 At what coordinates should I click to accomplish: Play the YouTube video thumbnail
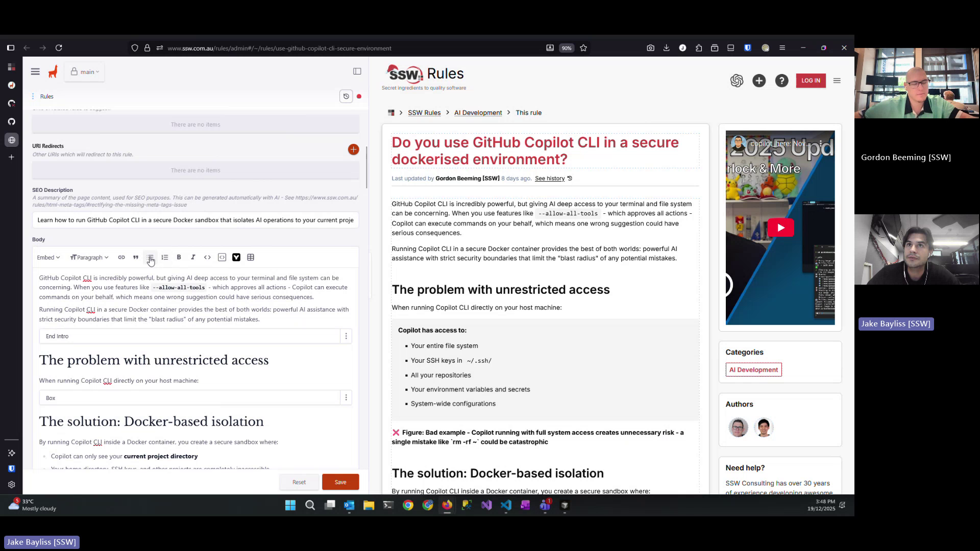click(x=780, y=228)
